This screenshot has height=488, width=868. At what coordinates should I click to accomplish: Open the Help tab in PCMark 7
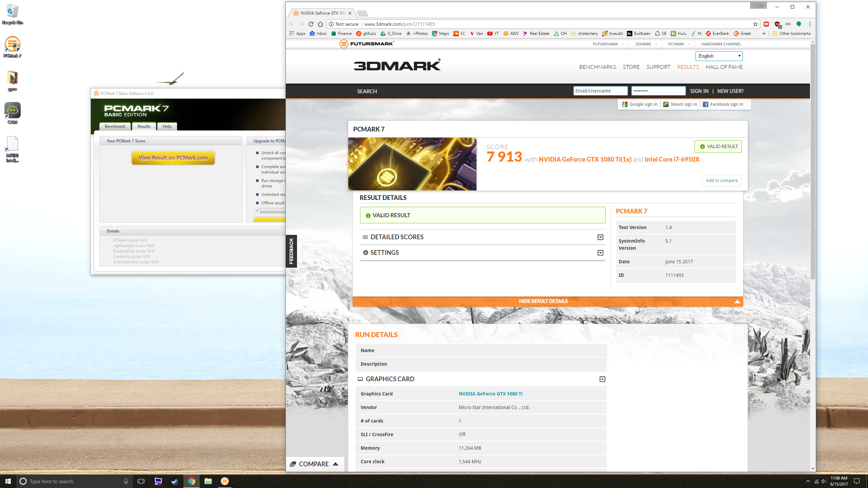coord(167,126)
